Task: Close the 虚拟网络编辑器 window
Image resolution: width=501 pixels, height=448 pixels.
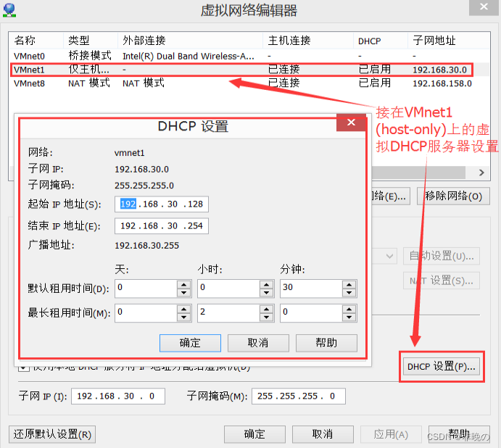Action: pyautogui.click(x=484, y=7)
